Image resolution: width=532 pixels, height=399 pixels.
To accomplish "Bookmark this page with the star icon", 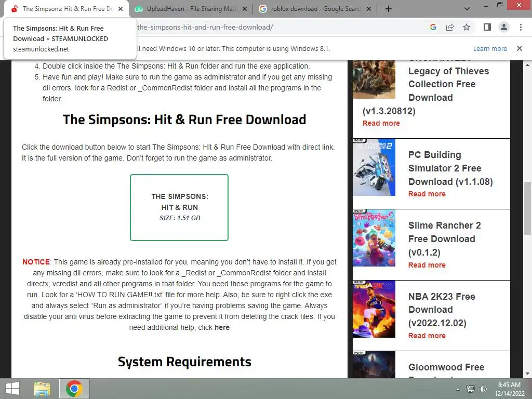I will click(x=467, y=27).
